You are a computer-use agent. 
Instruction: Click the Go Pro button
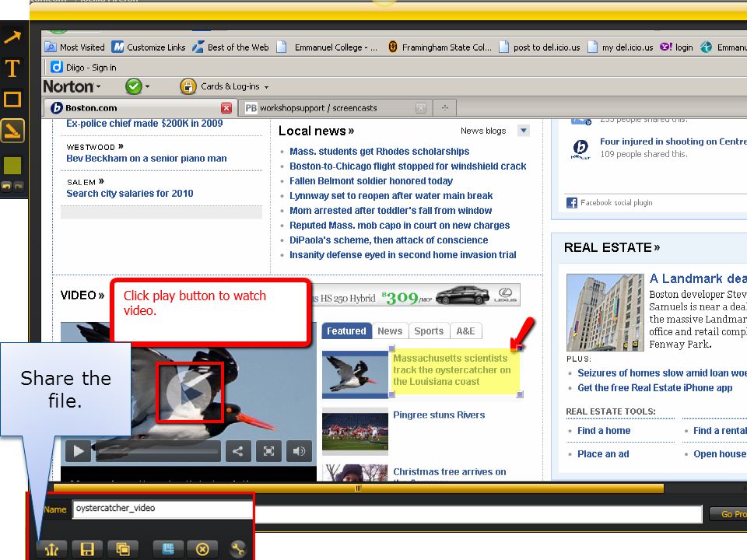729,514
